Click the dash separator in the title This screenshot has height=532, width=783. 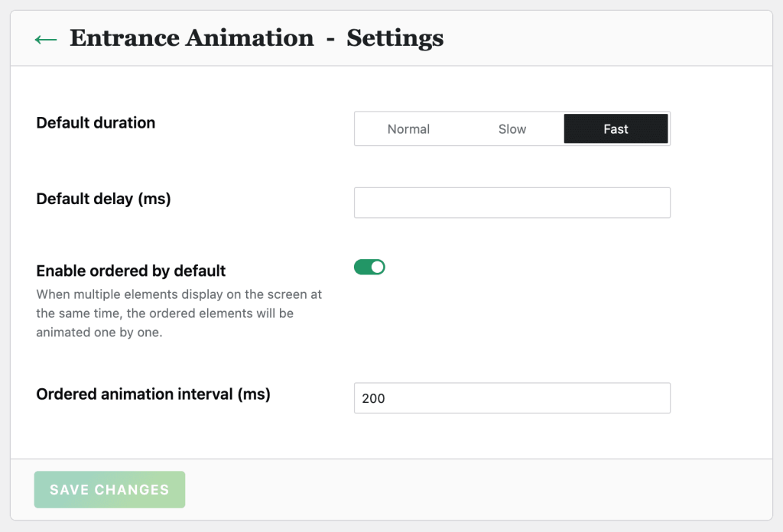coord(330,39)
